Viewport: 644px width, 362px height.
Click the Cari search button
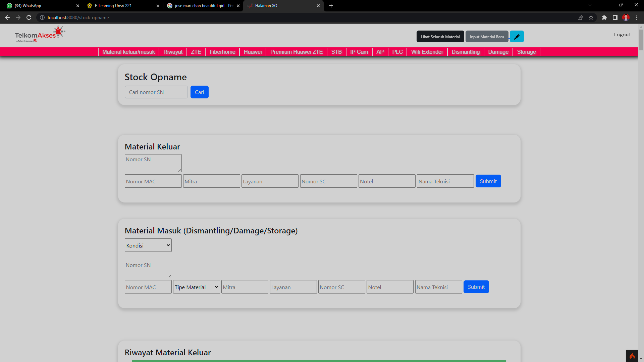coord(200,92)
